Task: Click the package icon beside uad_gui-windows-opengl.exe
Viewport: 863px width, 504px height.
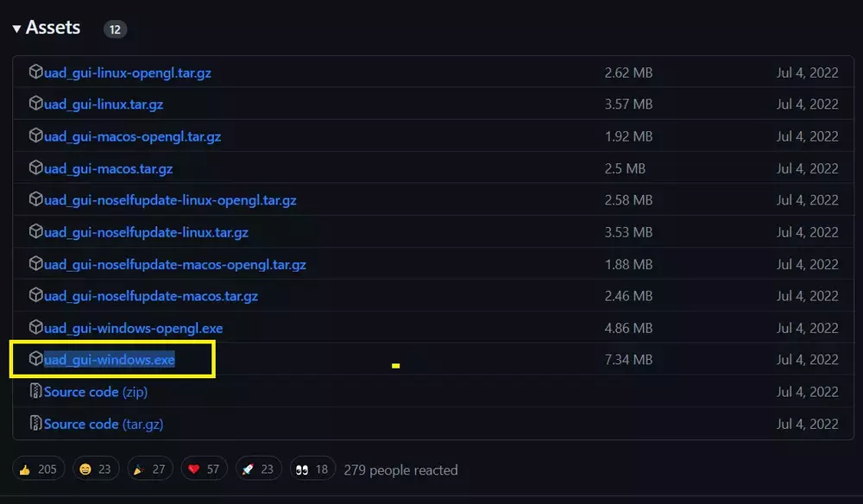Action: [35, 327]
